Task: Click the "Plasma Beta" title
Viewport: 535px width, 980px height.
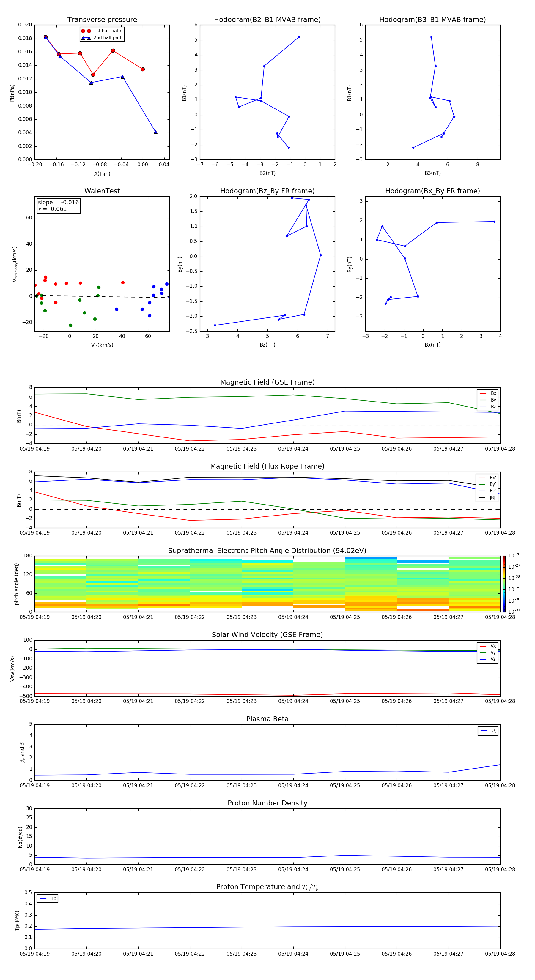Action: 267,719
